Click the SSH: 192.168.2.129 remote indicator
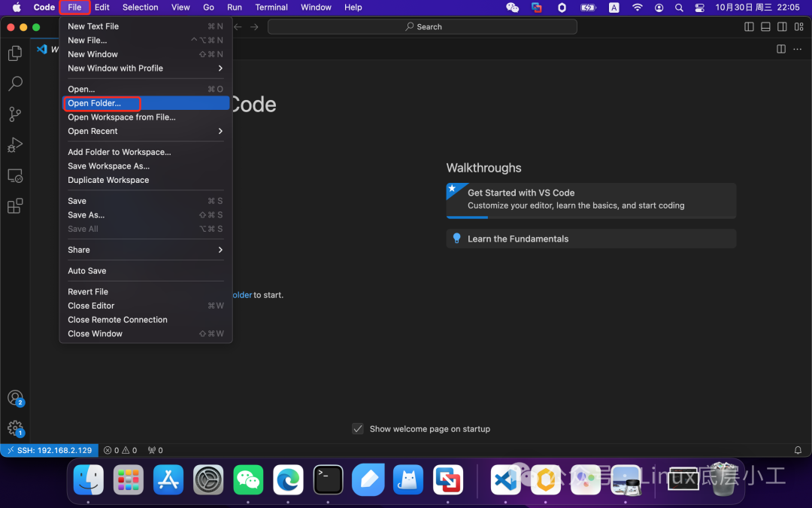Viewport: 812px width, 508px height. tap(50, 450)
